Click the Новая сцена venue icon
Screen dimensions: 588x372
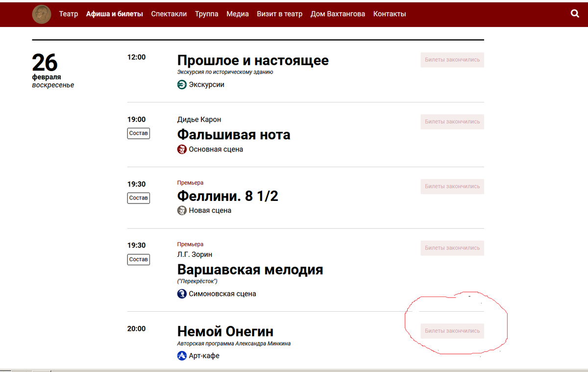182,211
